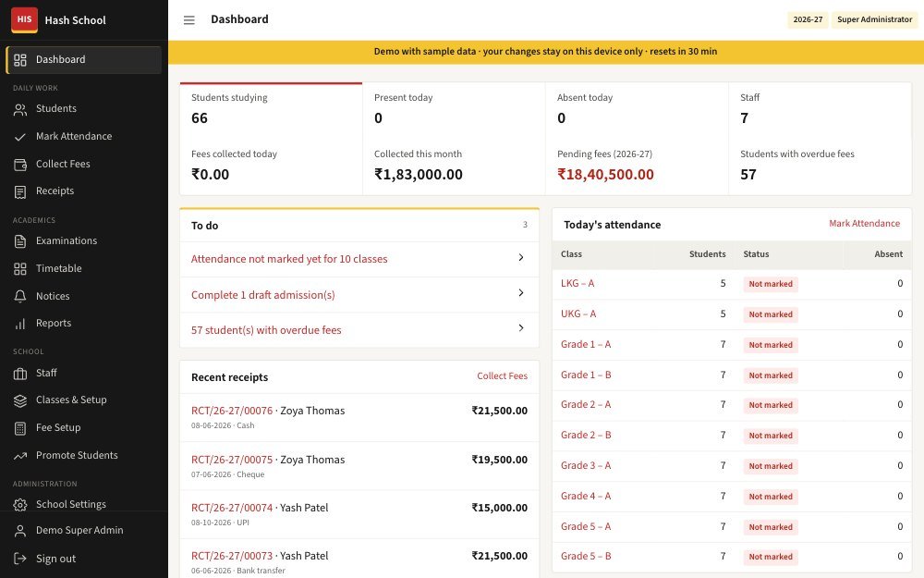
Task: Click the Staff briefcase icon
Action: pos(20,374)
